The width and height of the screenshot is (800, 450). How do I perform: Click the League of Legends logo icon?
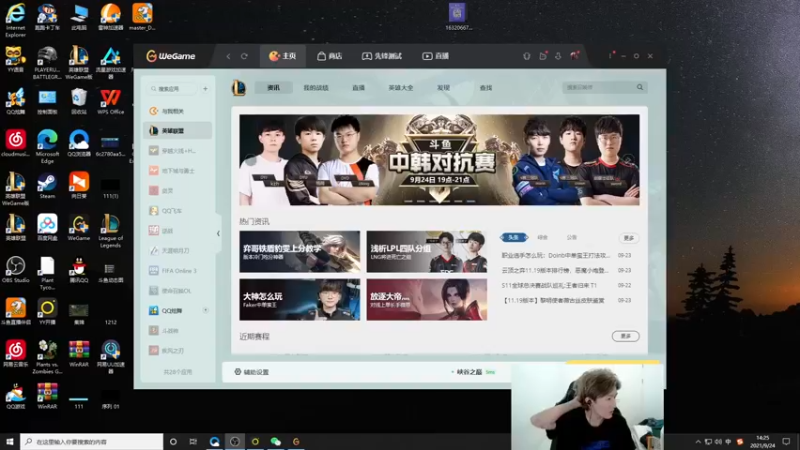[239, 88]
